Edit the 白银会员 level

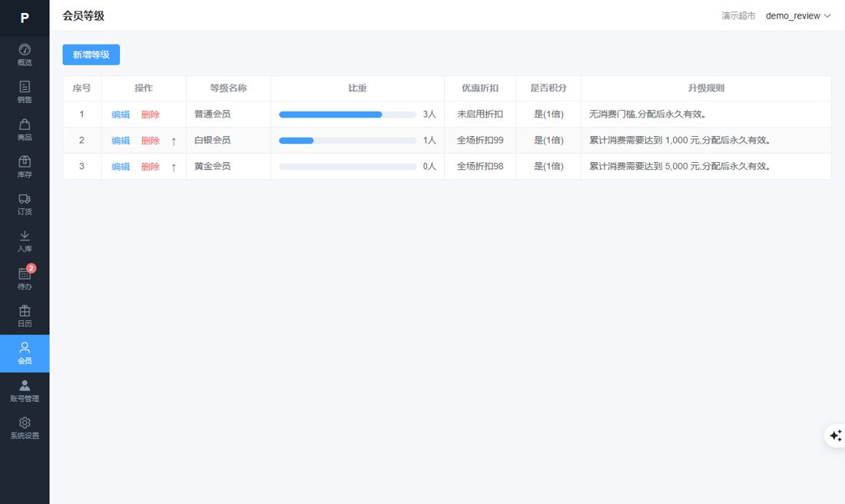click(121, 140)
